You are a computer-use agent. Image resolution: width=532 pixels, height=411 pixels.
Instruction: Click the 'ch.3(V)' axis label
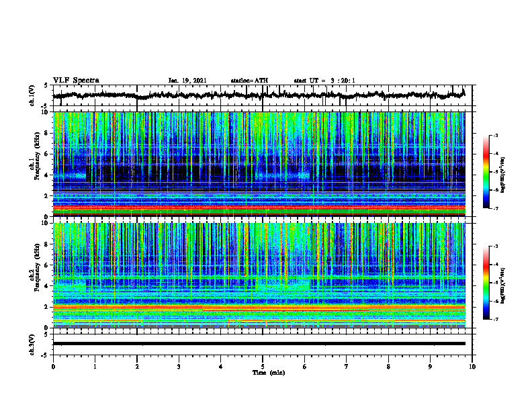pyautogui.click(x=32, y=345)
